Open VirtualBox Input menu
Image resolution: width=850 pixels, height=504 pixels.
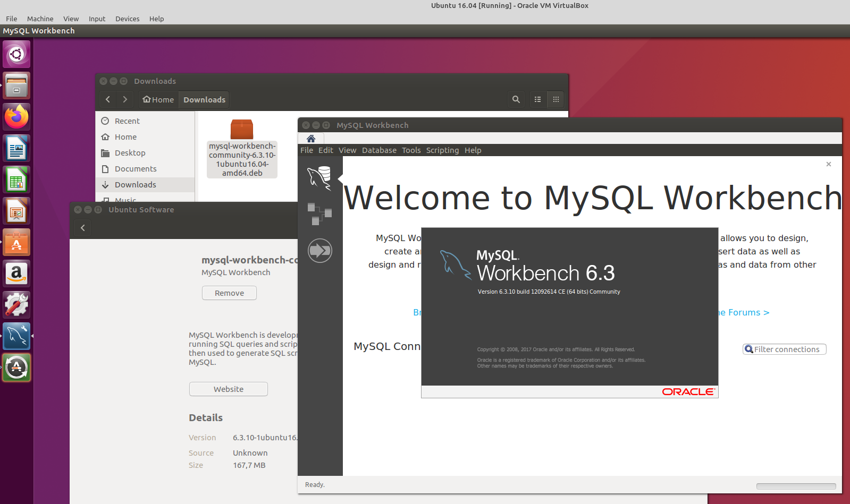(97, 19)
